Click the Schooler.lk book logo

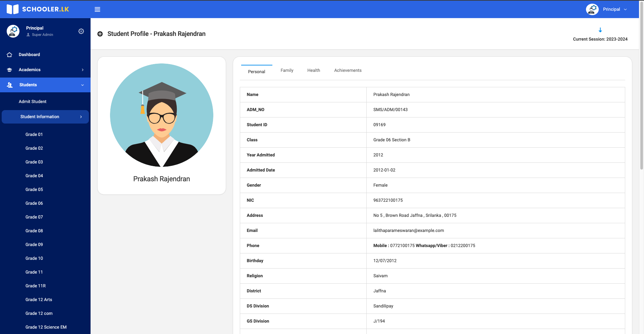[x=13, y=9]
